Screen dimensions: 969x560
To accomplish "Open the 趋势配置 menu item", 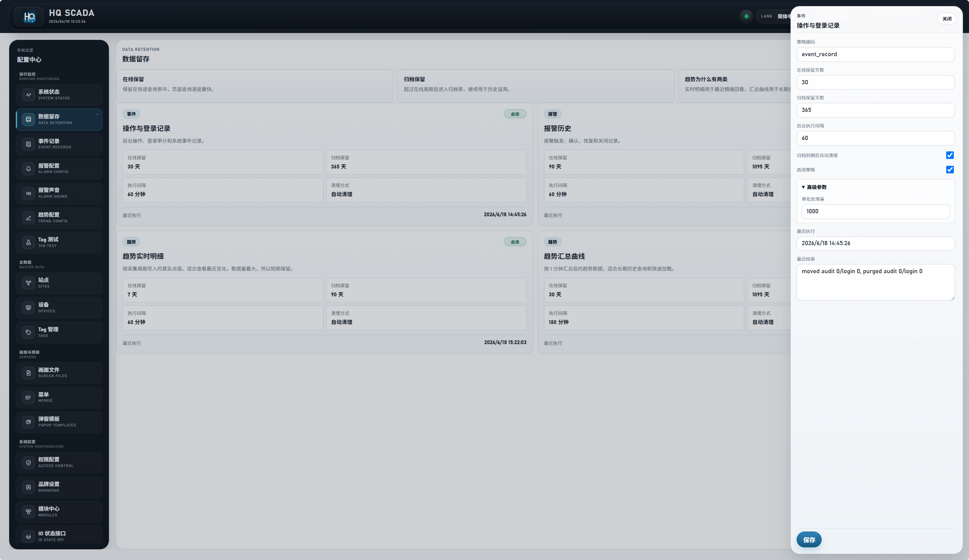I will 59,218.
